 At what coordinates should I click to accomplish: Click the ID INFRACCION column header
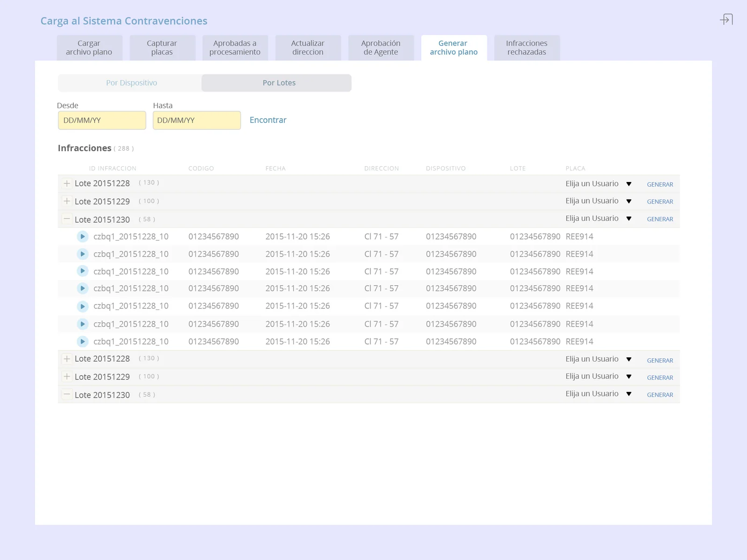(x=113, y=168)
